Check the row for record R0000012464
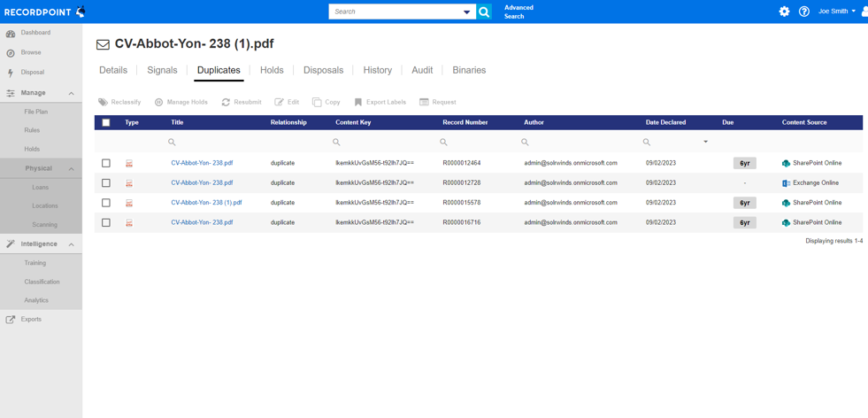Viewport: 868px width, 418px height. (x=106, y=163)
